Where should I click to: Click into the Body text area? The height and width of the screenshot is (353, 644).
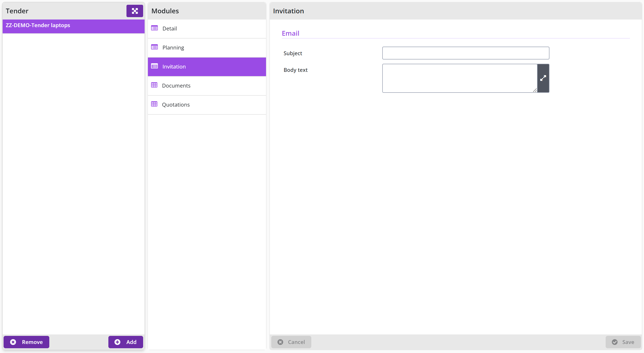pos(459,78)
